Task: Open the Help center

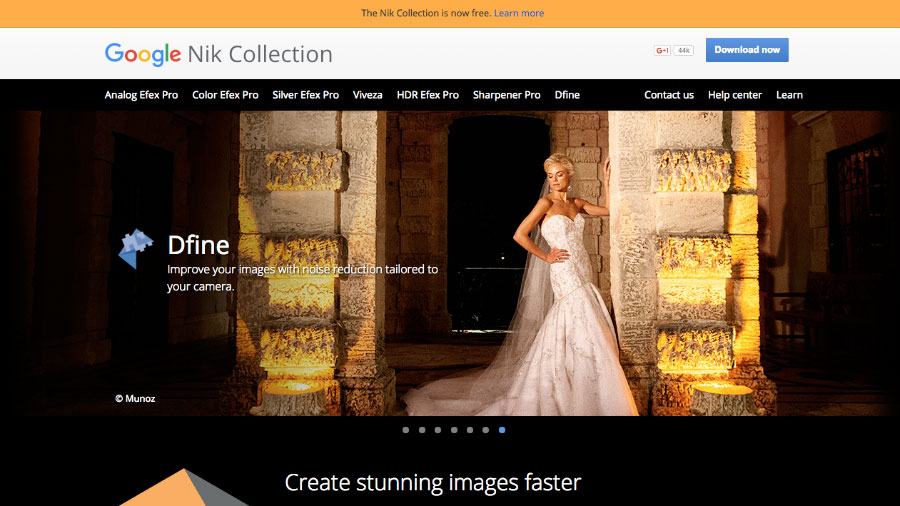Action: 735,95
